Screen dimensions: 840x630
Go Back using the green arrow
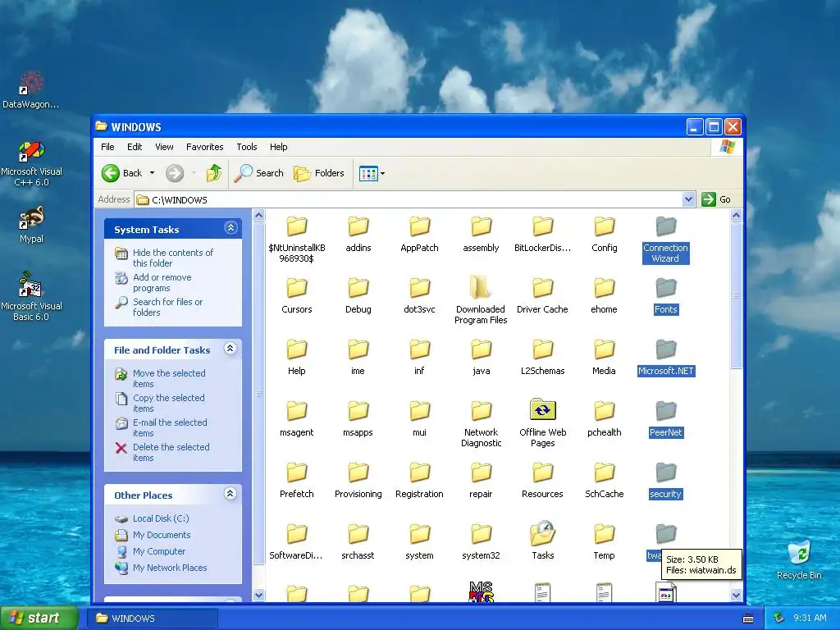click(x=111, y=173)
